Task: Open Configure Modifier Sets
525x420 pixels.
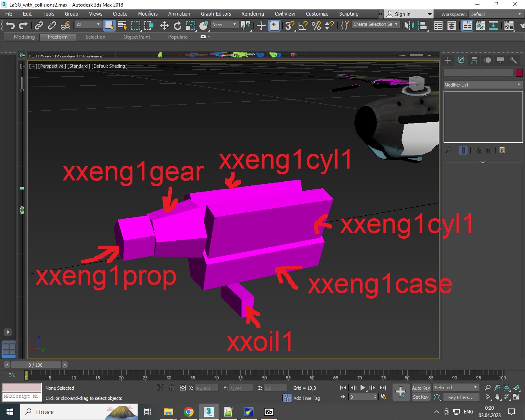Action: click(502, 150)
